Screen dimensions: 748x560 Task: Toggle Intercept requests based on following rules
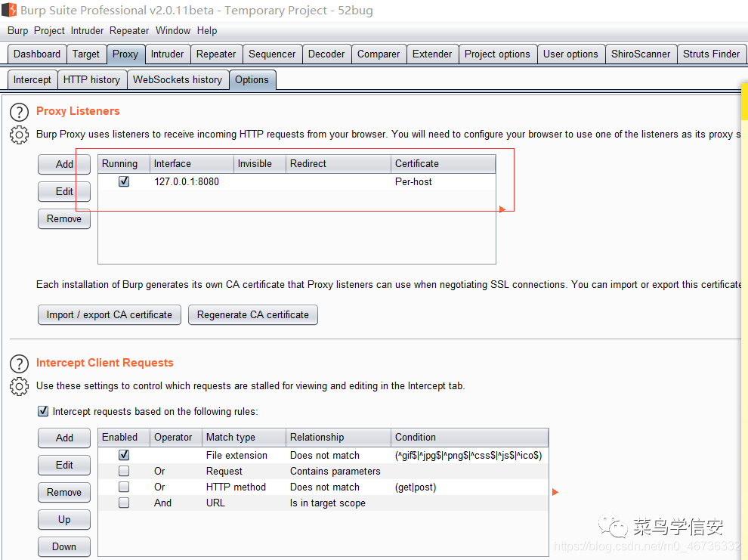(x=43, y=411)
